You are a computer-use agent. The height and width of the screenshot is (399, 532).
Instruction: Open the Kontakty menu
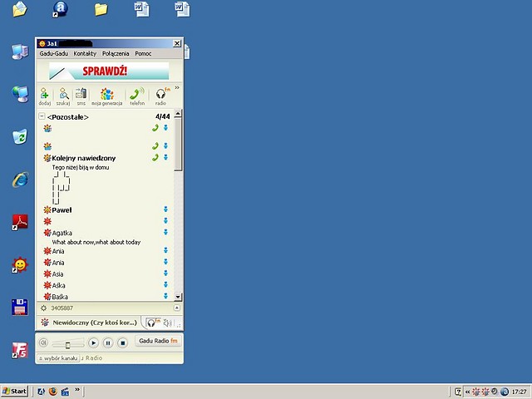tap(85, 53)
